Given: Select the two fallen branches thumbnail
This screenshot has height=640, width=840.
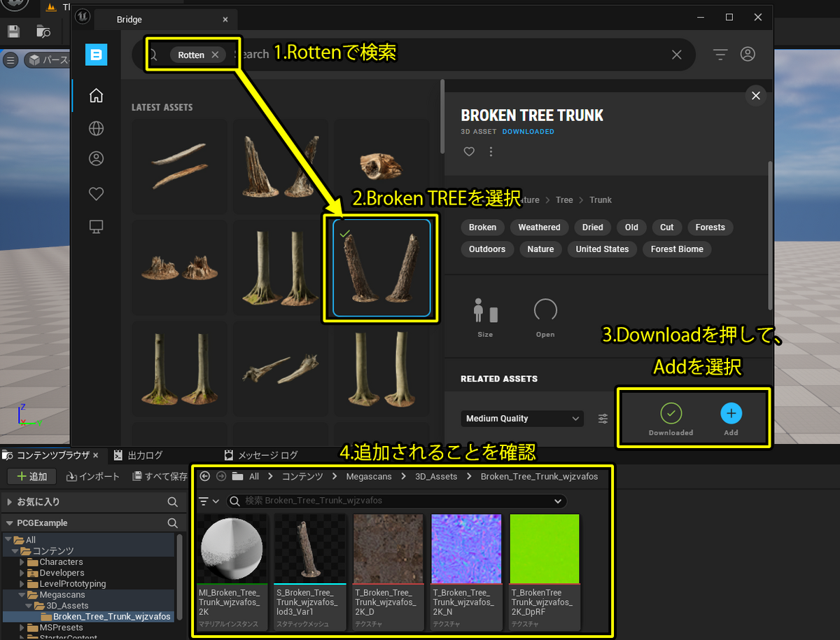Looking at the screenshot, I should point(179,167).
